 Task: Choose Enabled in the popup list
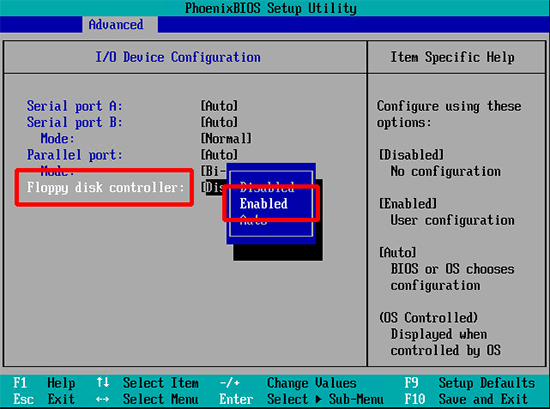click(264, 204)
